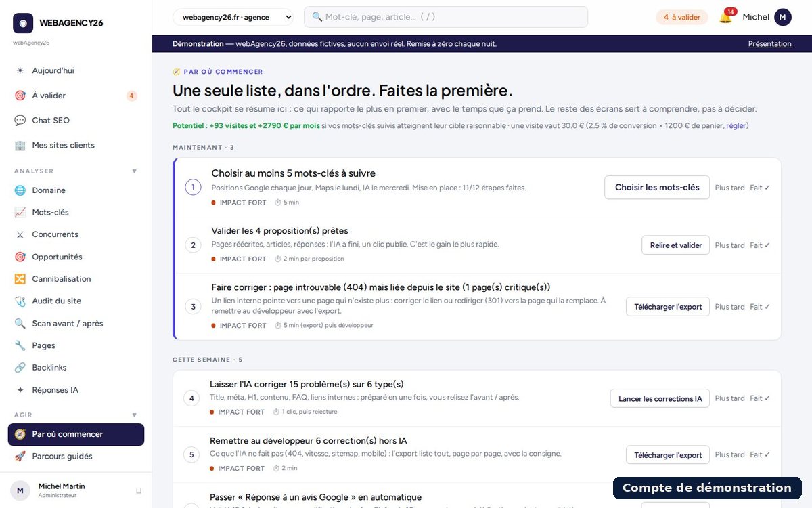This screenshot has height=508, width=812.
Task: Mark 'Choisir au moins 5 mots-clés' as Fait
Action: (x=760, y=188)
